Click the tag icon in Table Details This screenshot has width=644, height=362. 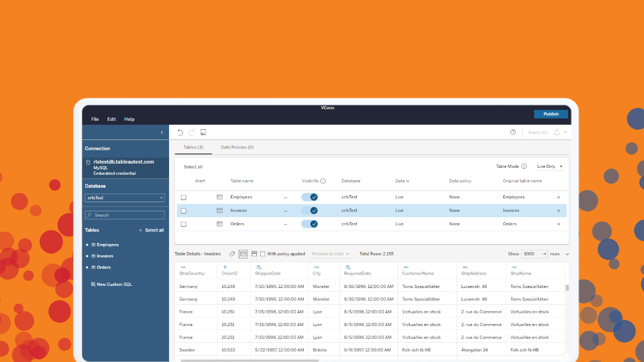tap(232, 254)
